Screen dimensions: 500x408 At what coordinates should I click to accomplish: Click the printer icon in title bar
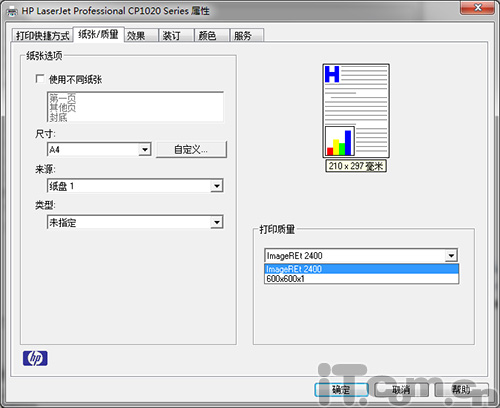12,11
